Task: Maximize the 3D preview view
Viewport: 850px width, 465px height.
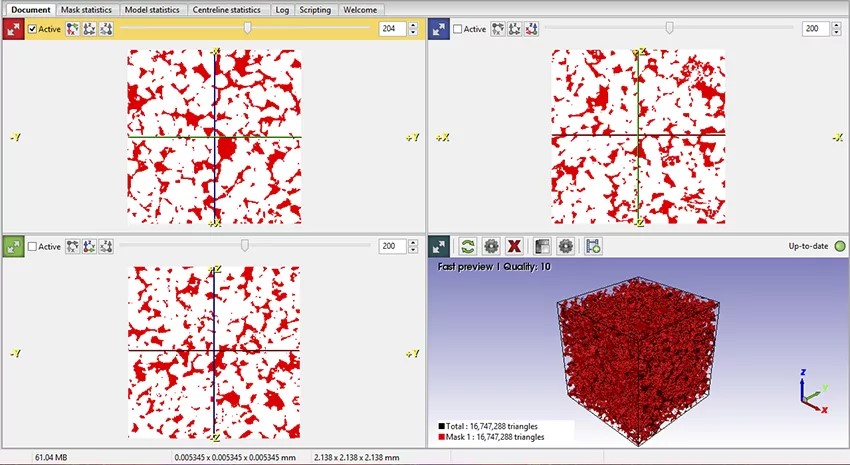Action: [x=439, y=247]
